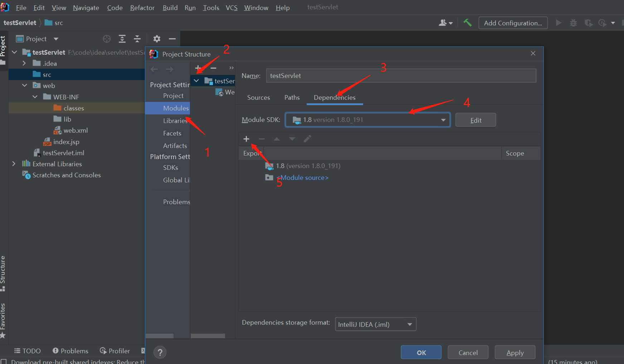Click the Debug bug icon in toolbar
The width and height of the screenshot is (624, 364).
(x=573, y=23)
